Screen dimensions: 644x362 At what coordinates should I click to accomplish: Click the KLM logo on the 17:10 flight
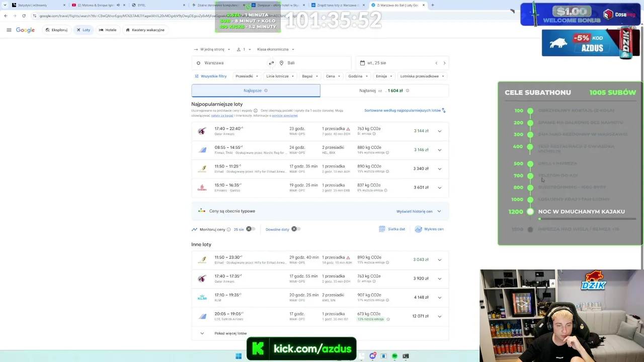tap(202, 297)
